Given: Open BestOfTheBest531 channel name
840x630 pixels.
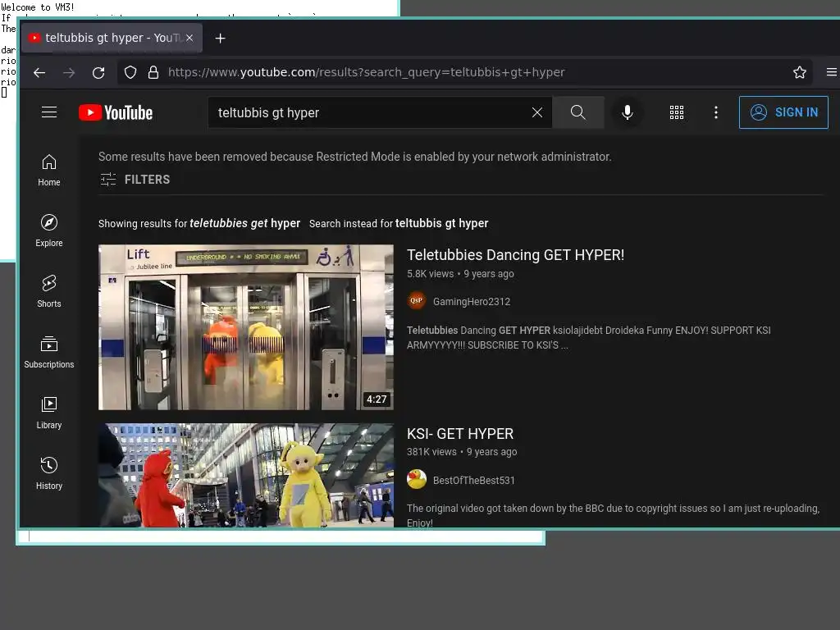Looking at the screenshot, I should pyautogui.click(x=473, y=481).
